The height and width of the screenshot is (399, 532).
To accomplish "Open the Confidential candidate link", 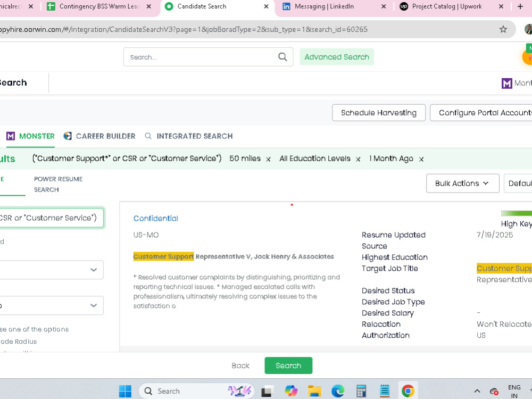I will tap(155, 219).
